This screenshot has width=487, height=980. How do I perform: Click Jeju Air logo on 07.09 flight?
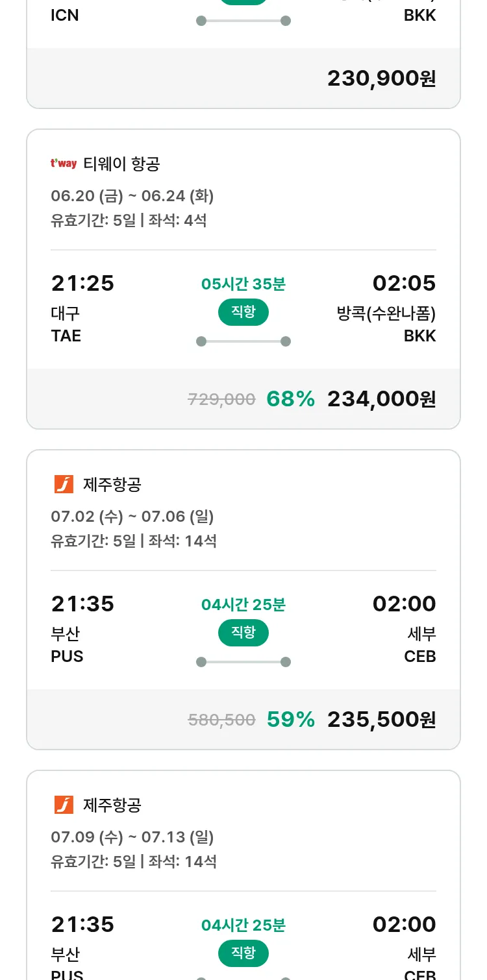coord(64,805)
